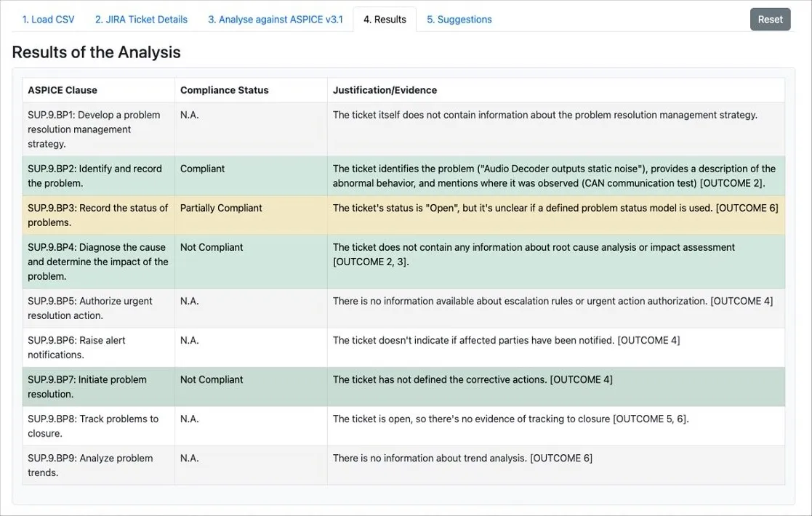This screenshot has width=812, height=516.
Task: Click the Justification/Evidence column header
Action: pos(556,90)
